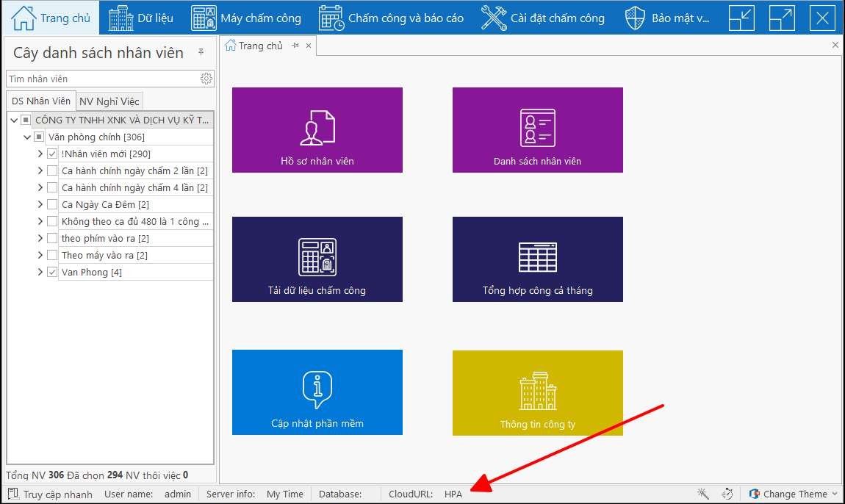Close the Trang chủ document tab
845x504 pixels.
click(309, 46)
